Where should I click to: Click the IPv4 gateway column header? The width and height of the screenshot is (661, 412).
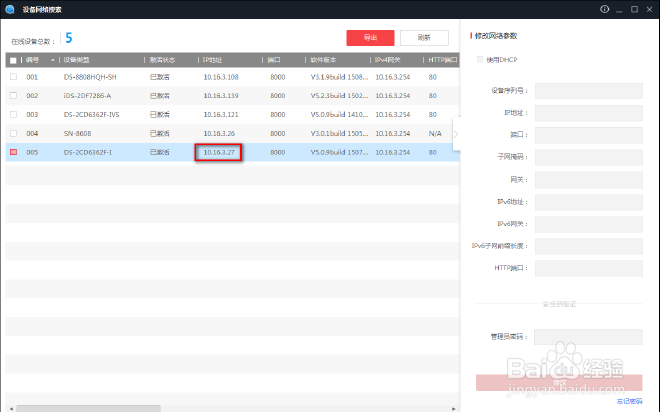pyautogui.click(x=387, y=60)
